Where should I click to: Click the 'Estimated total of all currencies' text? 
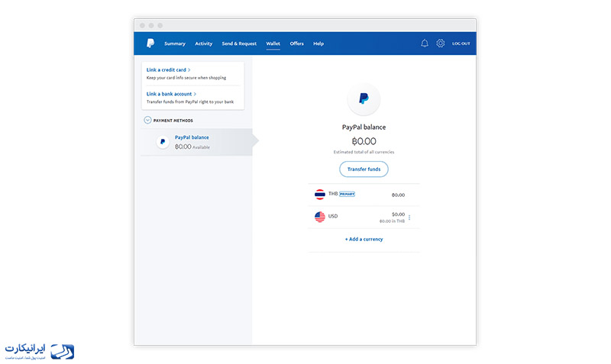(x=364, y=152)
